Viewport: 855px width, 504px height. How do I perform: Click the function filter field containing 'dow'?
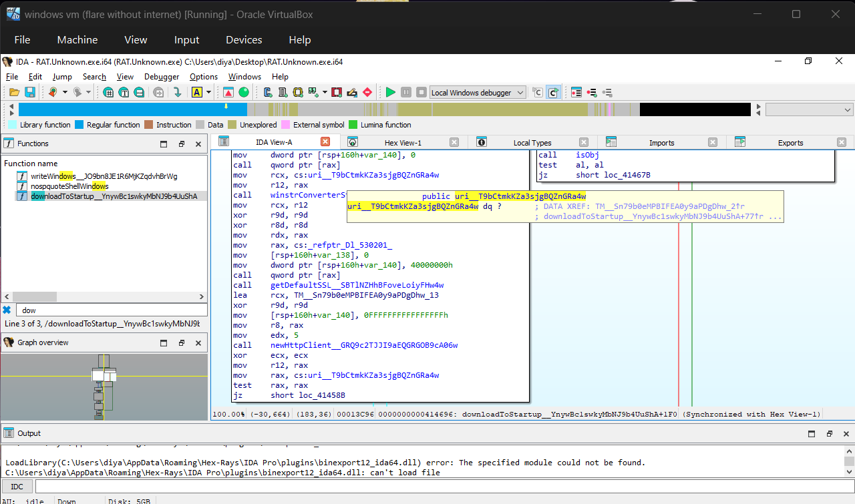[x=113, y=310]
